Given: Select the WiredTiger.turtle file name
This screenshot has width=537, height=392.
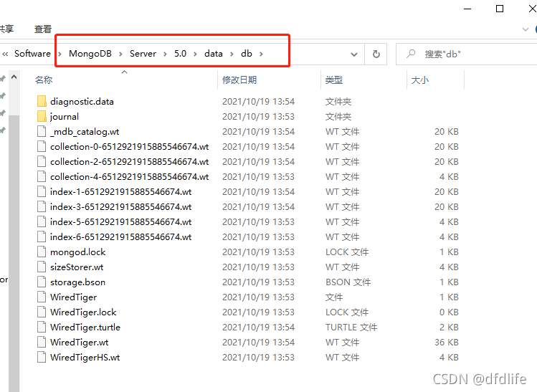Looking at the screenshot, I should (x=85, y=328).
